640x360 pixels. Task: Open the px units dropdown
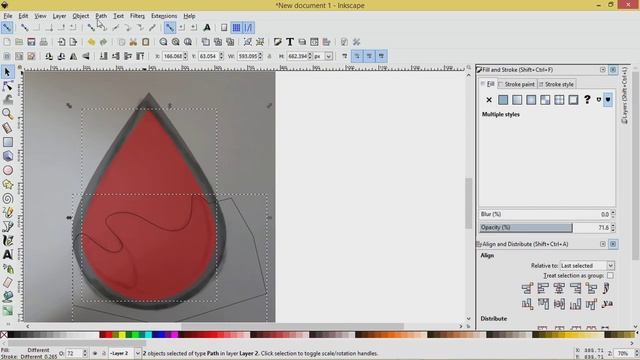click(323, 56)
